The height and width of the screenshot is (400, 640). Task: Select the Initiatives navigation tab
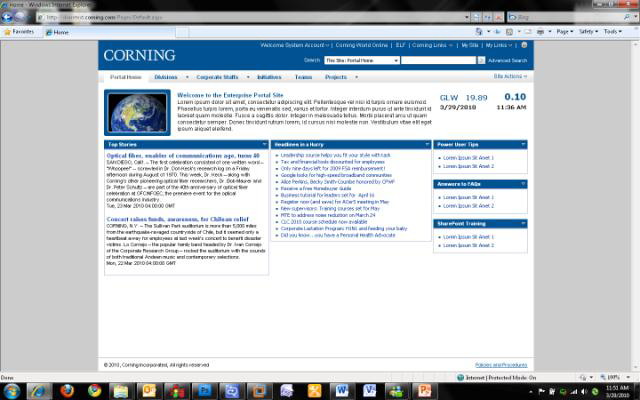pos(269,77)
